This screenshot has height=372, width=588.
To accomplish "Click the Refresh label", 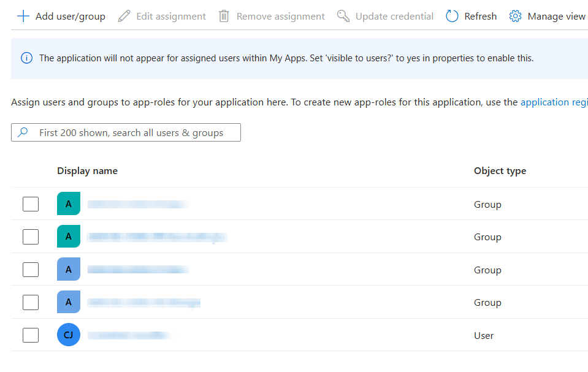I will click(x=480, y=17).
